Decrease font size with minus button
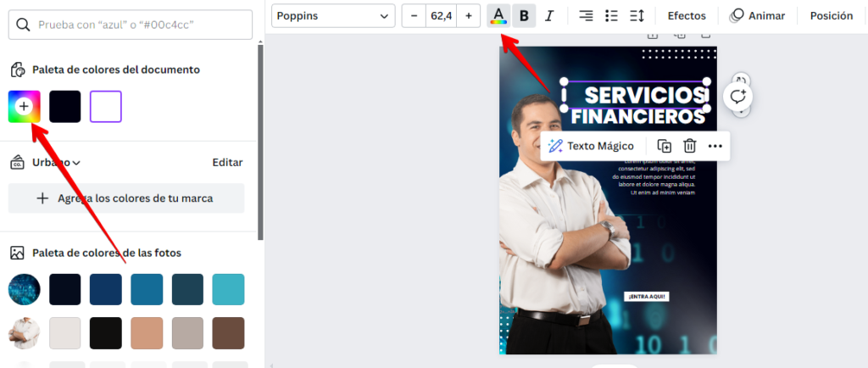Screen dimensions: 868x368 [x=414, y=16]
